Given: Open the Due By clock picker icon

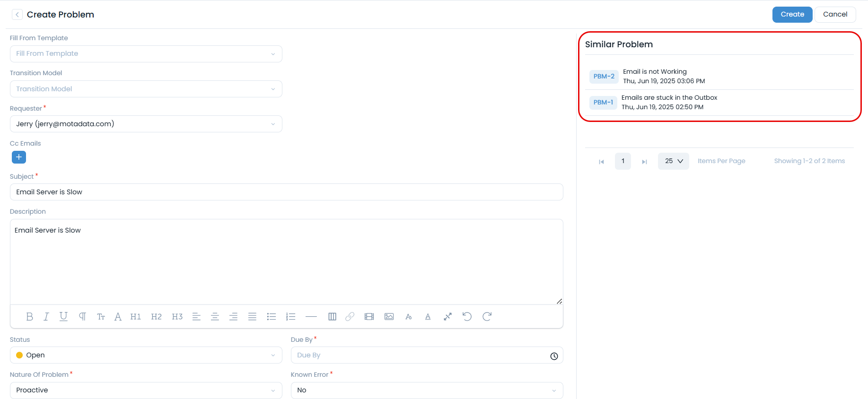Looking at the screenshot, I should 554,356.
